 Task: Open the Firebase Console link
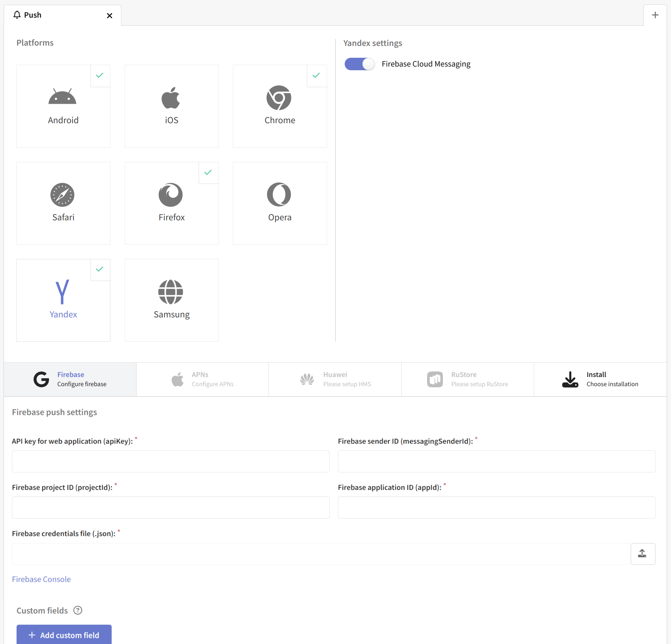tap(41, 579)
